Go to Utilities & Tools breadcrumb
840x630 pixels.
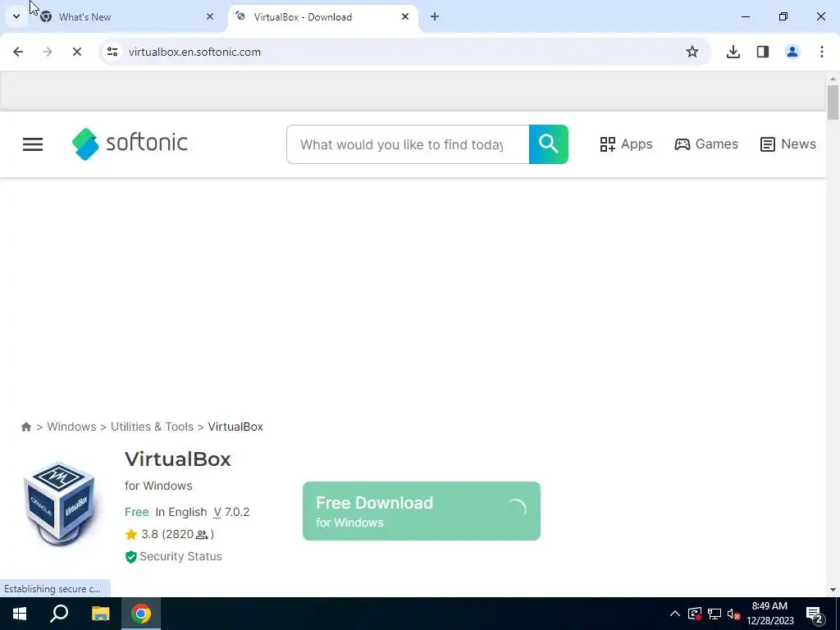click(152, 427)
